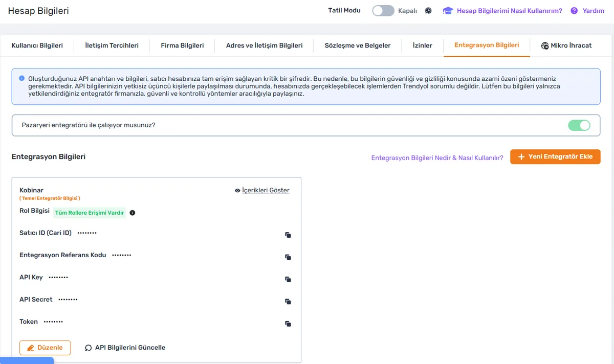This screenshot has height=364, width=614.
Task: Copy the Satıcı ID (Cari ID) value
Action: pyautogui.click(x=288, y=235)
